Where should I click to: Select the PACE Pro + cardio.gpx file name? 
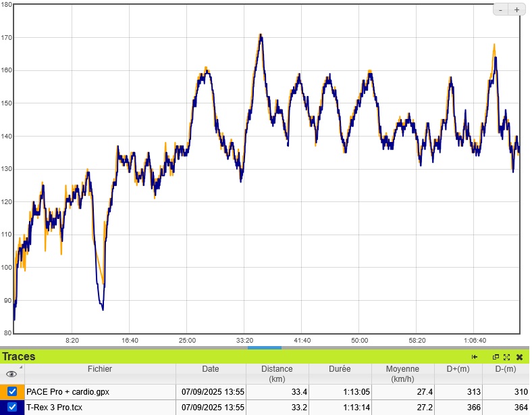click(68, 392)
